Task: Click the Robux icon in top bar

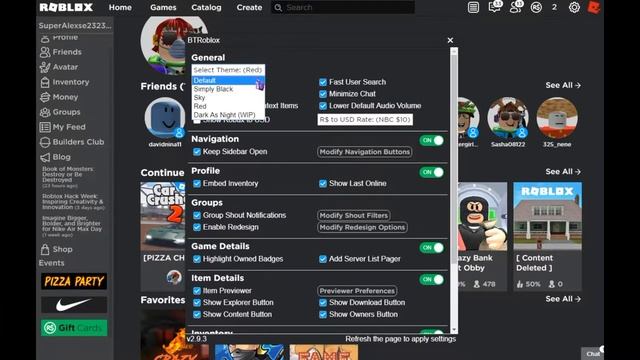Action: 536,7
